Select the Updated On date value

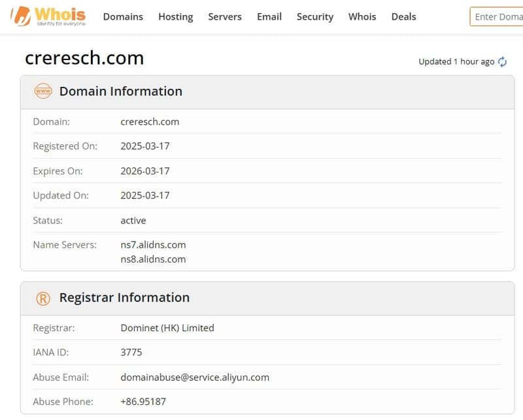click(145, 195)
